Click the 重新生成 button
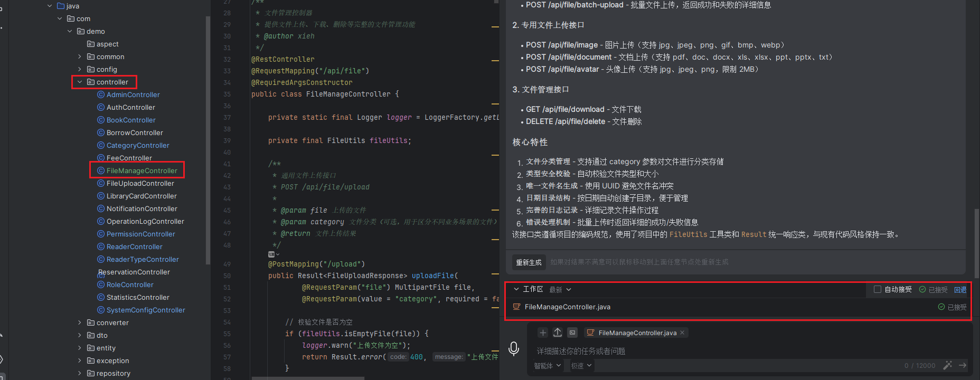 tap(529, 262)
